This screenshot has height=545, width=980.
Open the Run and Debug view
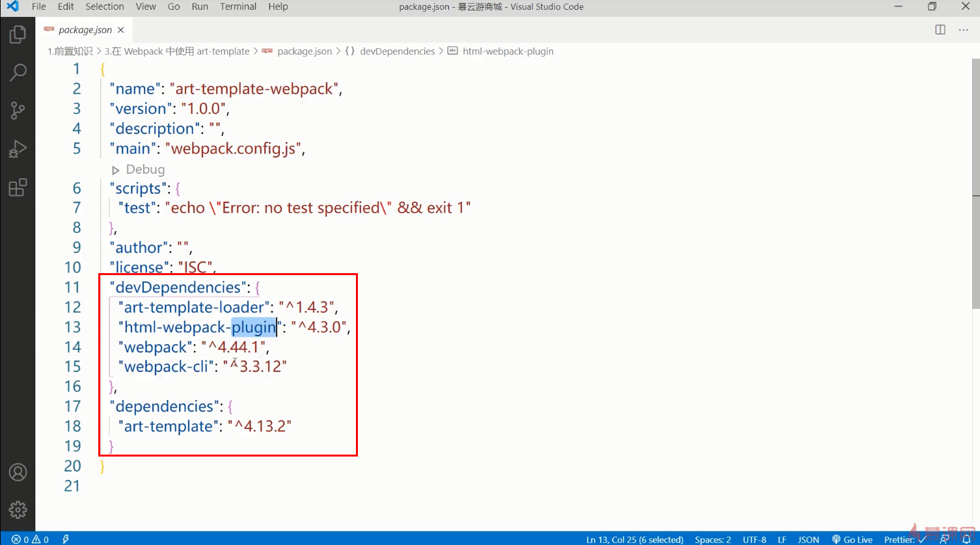point(18,149)
